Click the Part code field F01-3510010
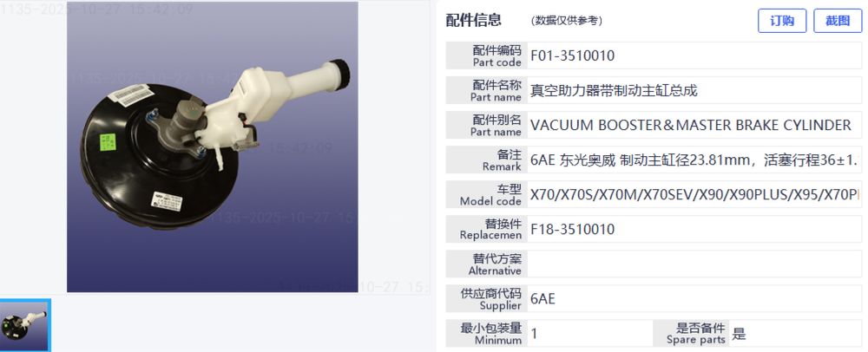Viewport: 868px width, 352px height. tap(694, 55)
